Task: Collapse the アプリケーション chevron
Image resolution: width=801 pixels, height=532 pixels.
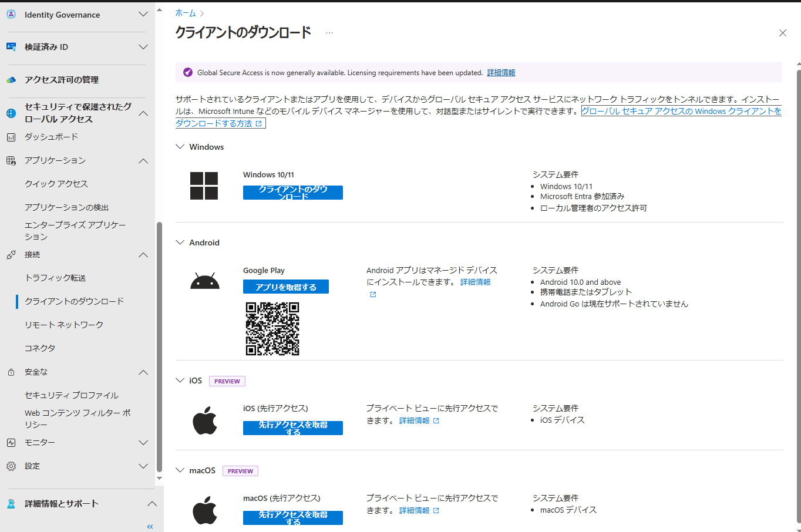Action: [x=143, y=161]
